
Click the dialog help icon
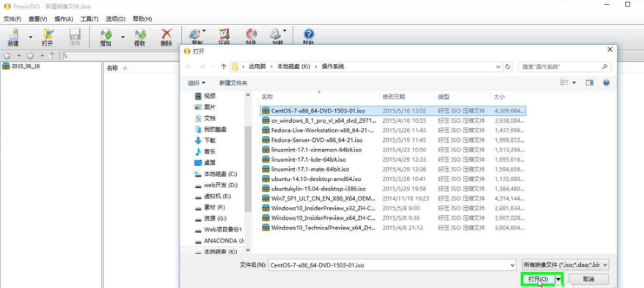coord(606,83)
